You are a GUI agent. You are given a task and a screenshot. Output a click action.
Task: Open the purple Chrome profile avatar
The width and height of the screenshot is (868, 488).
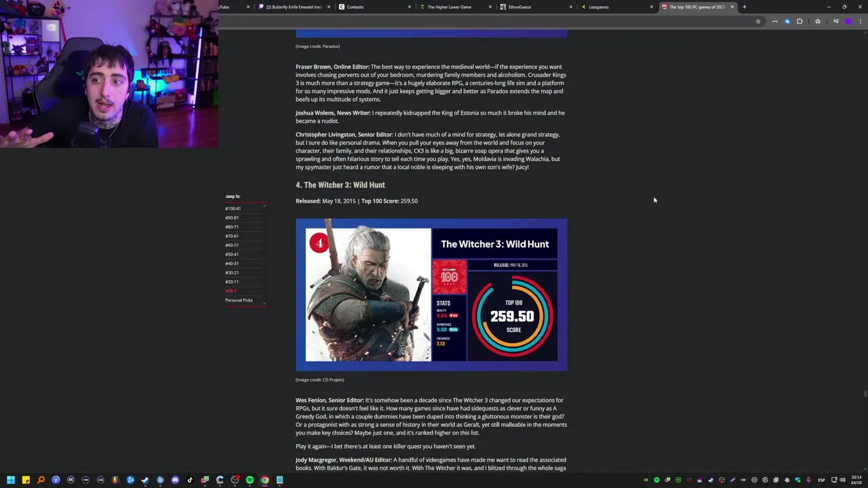point(848,21)
